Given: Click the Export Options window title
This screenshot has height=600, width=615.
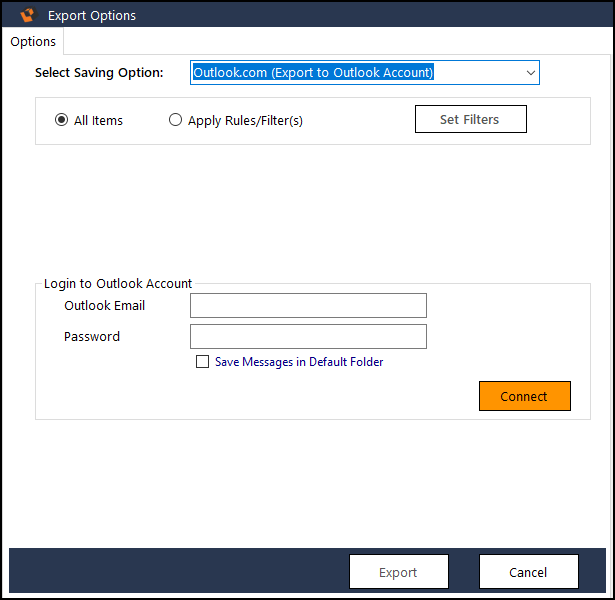Looking at the screenshot, I should [x=92, y=16].
